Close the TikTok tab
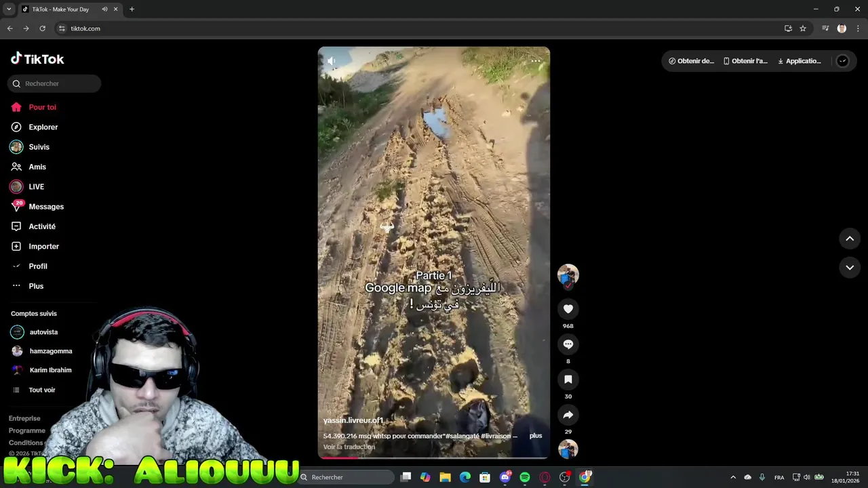The height and width of the screenshot is (488, 868). [x=115, y=9]
